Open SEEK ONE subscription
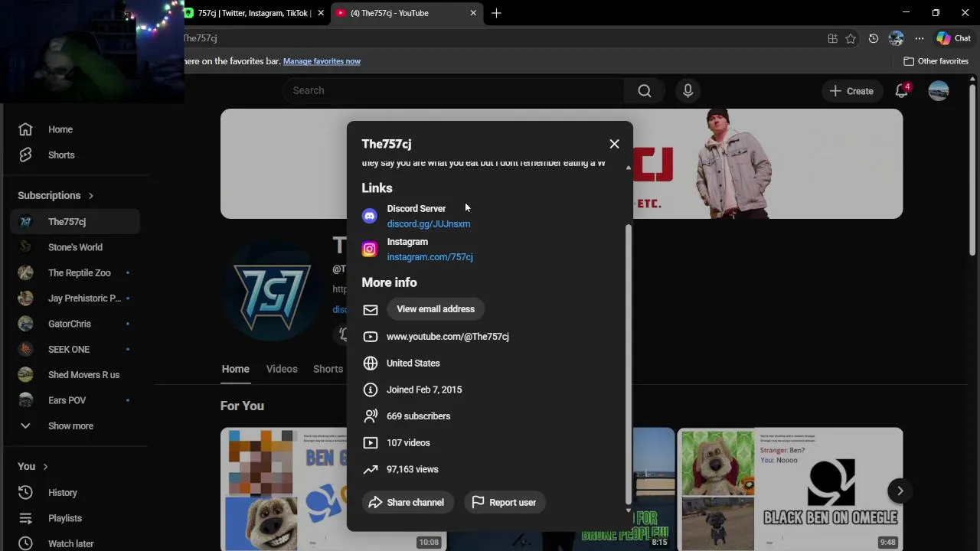Viewport: 980px width, 551px height. click(x=75, y=349)
